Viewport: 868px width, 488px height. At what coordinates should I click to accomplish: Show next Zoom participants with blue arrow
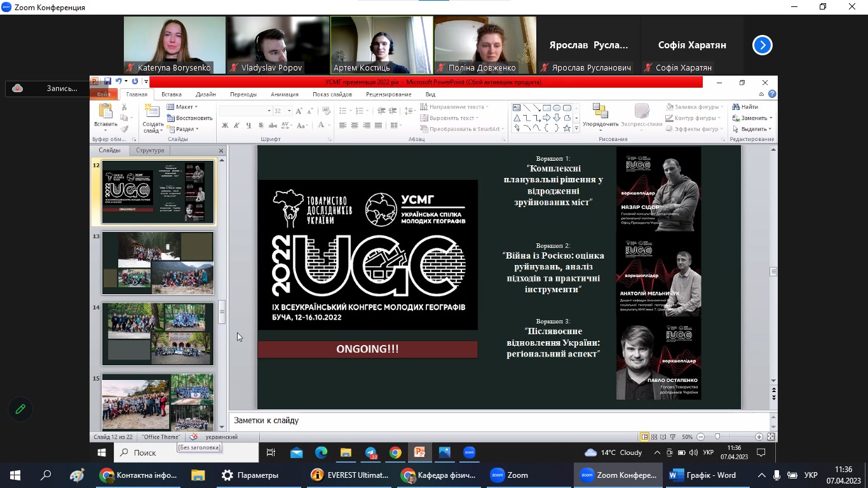(x=762, y=45)
